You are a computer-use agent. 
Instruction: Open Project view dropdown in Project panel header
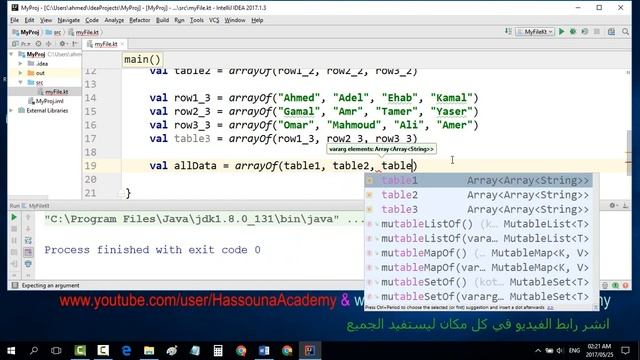(20, 44)
